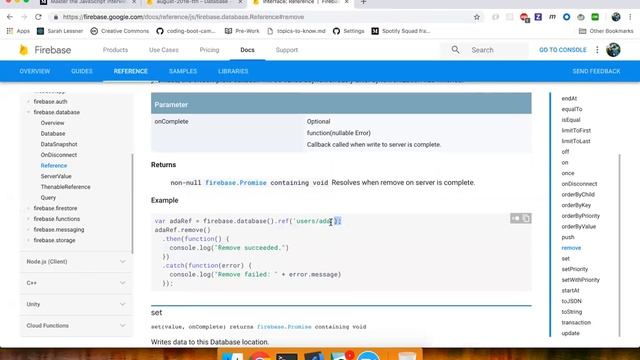The image size is (640, 360).
Task: Reload the page with the refresh icon
Action: [x=38, y=17]
